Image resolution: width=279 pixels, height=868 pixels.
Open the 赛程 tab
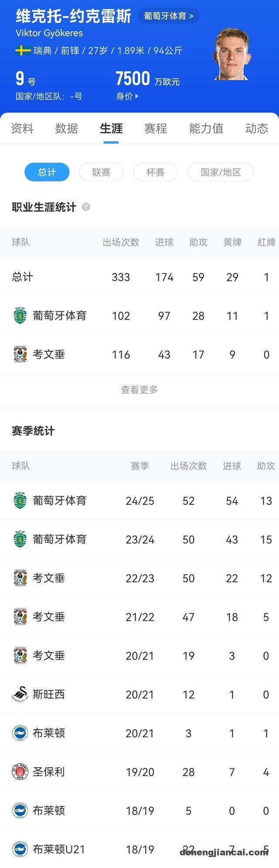click(x=156, y=129)
